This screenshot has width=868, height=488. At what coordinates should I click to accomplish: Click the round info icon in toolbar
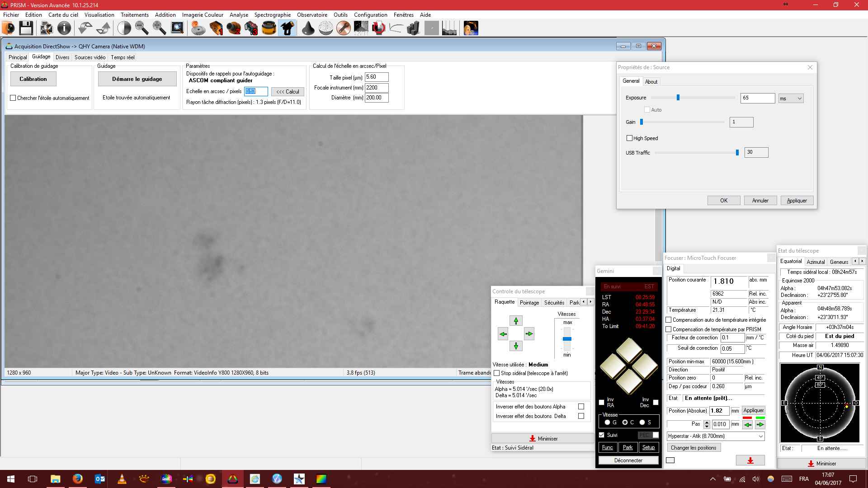(64, 28)
